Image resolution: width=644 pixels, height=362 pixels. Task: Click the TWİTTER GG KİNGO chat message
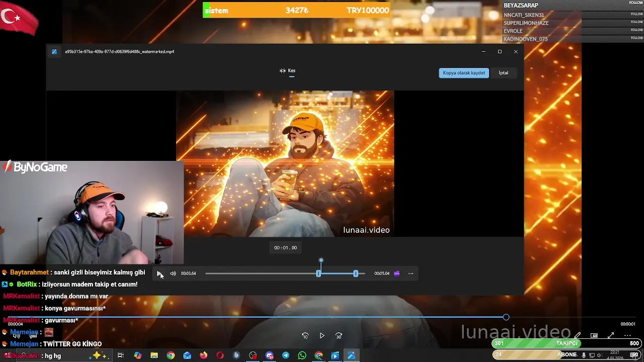click(x=72, y=344)
